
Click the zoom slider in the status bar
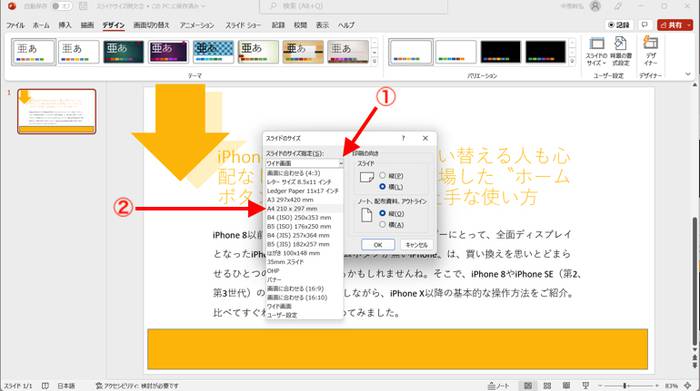(x=629, y=386)
